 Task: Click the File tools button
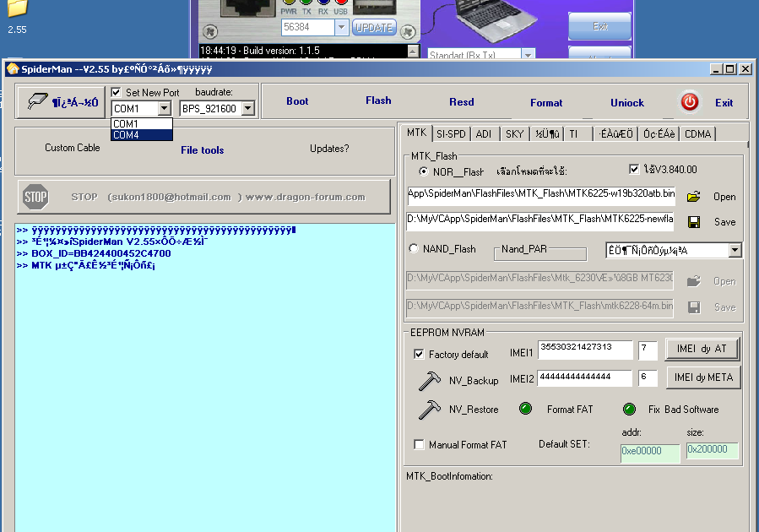(x=203, y=150)
